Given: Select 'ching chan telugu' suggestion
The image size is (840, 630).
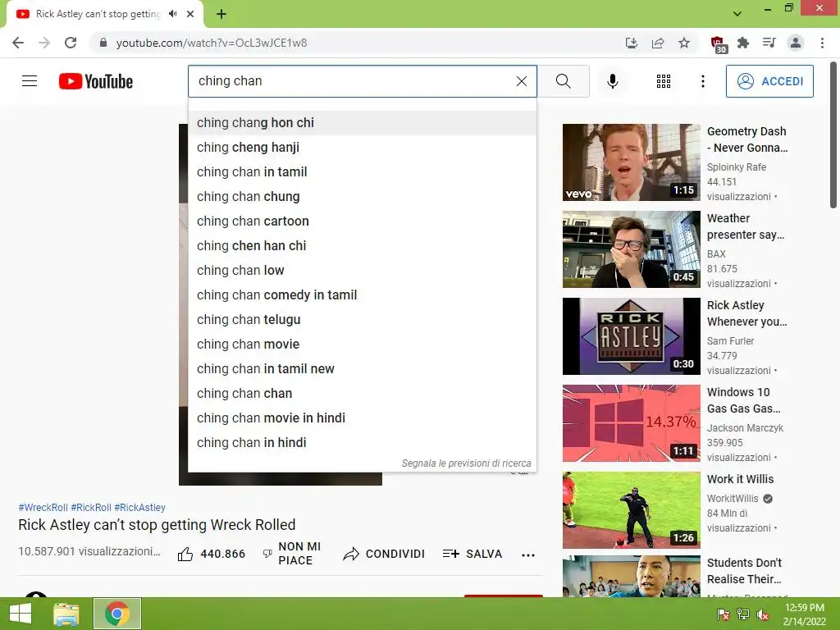Looking at the screenshot, I should [x=362, y=320].
